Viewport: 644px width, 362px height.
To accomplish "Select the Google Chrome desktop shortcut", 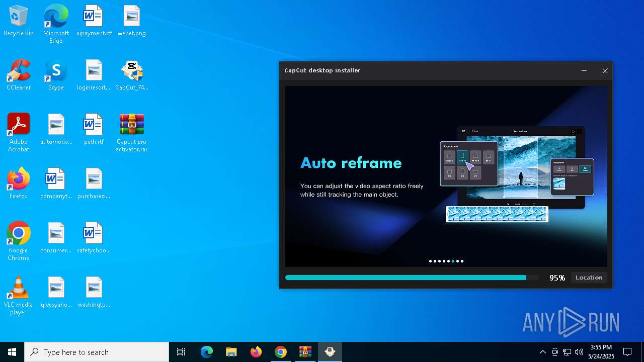I will tap(19, 241).
